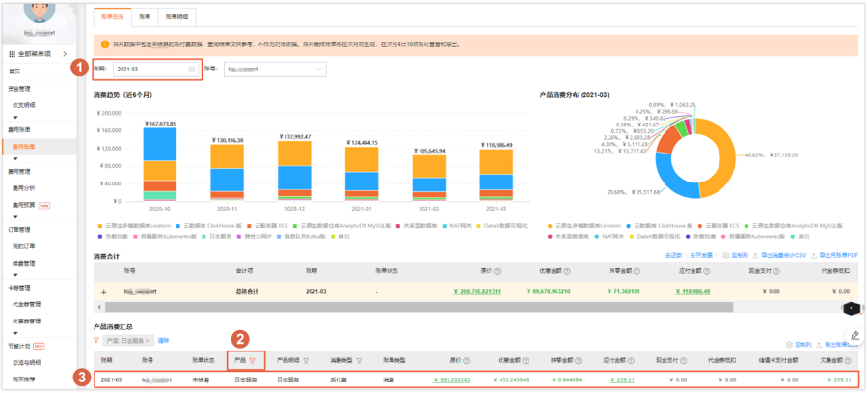Open the 账号 account dropdown
Viewport: 868px width, 393px height.
(x=275, y=70)
